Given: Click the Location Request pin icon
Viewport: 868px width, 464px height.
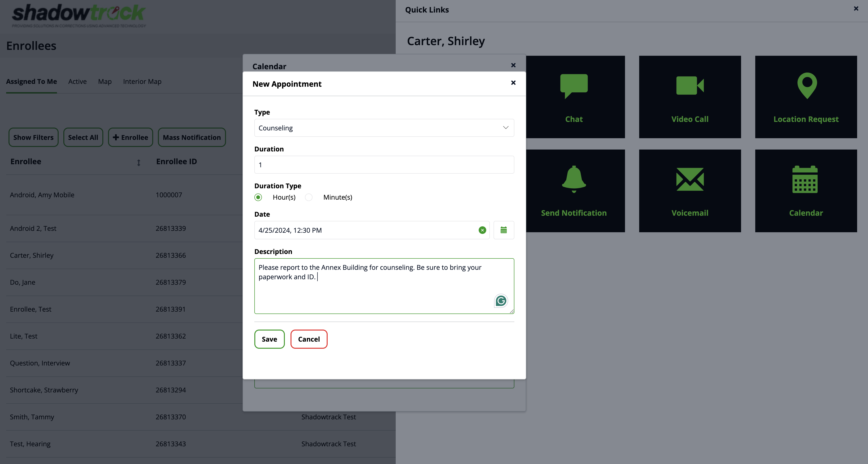Looking at the screenshot, I should click(x=807, y=86).
